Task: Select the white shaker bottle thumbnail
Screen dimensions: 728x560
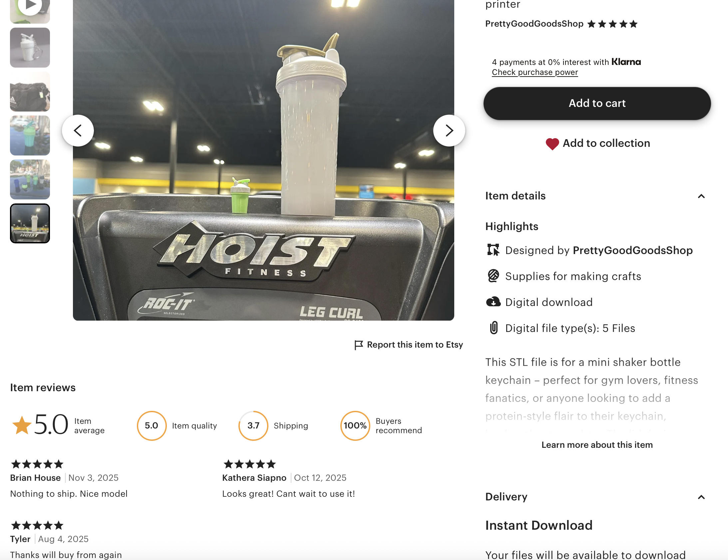Action: click(x=30, y=48)
